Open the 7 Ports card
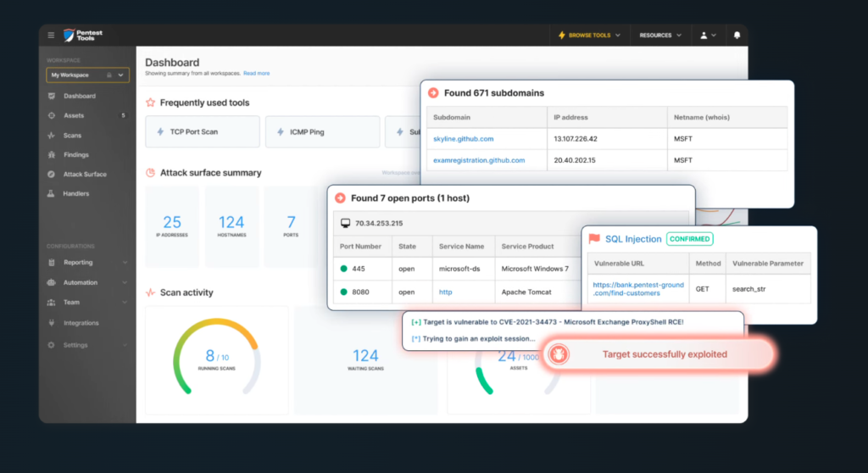The width and height of the screenshot is (868, 473). pyautogui.click(x=291, y=226)
